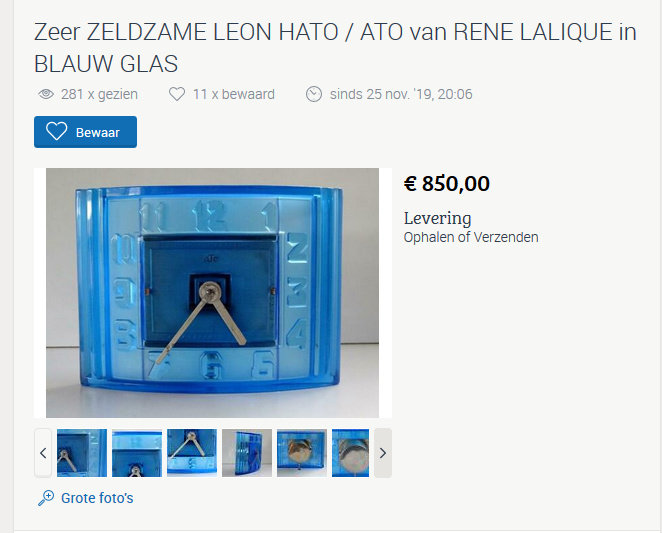
Task: Click the 281 x gezien view count
Action: point(99,94)
